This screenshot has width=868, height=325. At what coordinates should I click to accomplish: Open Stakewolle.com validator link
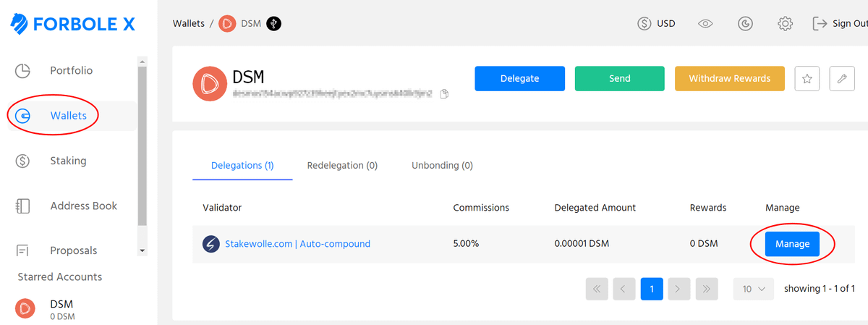pyautogui.click(x=297, y=244)
